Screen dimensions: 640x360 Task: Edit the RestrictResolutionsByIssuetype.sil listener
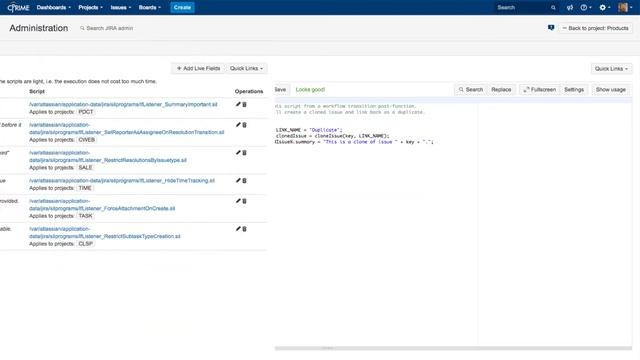(x=238, y=153)
